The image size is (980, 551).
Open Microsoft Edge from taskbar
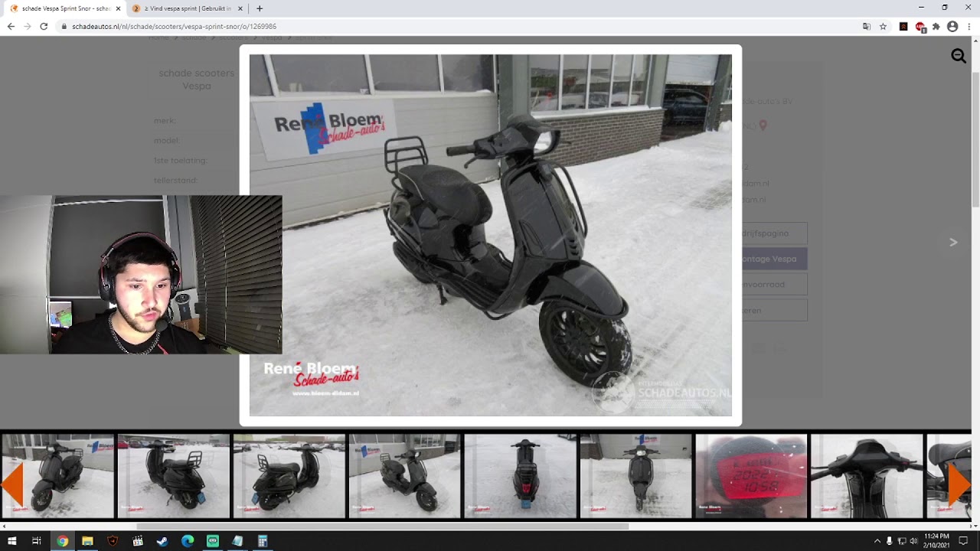point(188,541)
